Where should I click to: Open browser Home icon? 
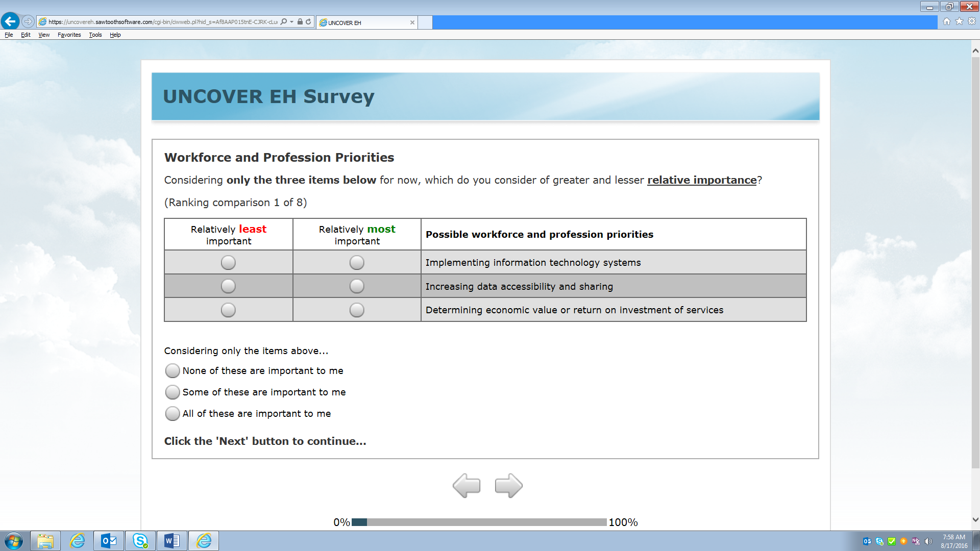pyautogui.click(x=947, y=21)
